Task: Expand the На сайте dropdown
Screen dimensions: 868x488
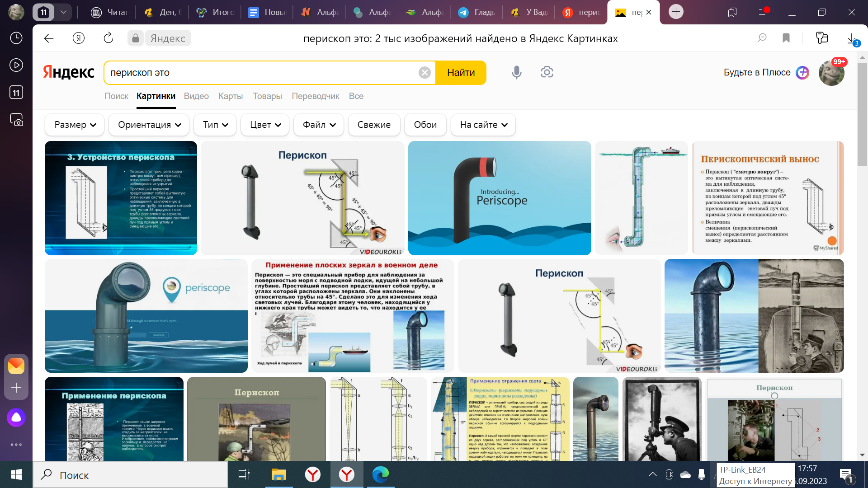Action: click(483, 125)
